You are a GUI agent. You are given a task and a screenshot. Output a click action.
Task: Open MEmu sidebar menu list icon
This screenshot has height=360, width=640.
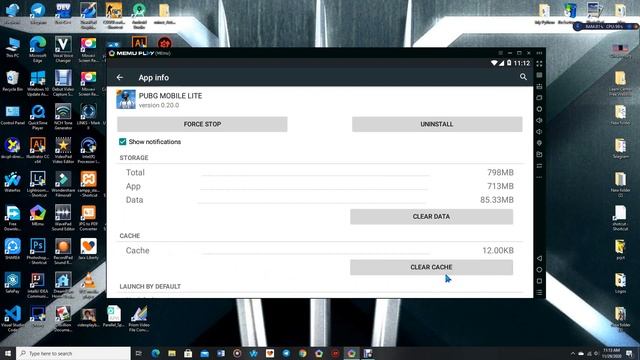click(x=539, y=292)
